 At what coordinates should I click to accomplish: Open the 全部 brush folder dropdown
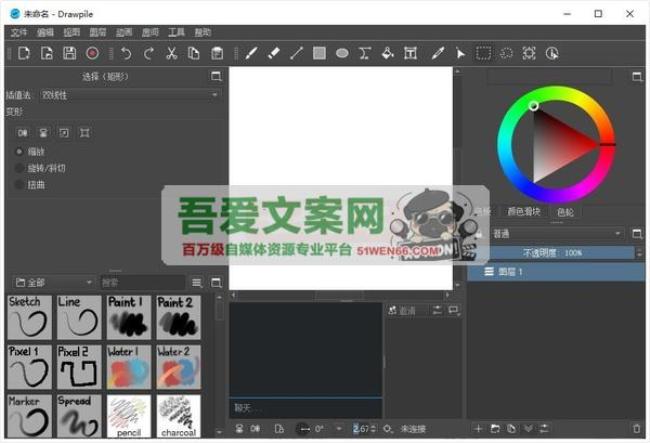(x=53, y=283)
